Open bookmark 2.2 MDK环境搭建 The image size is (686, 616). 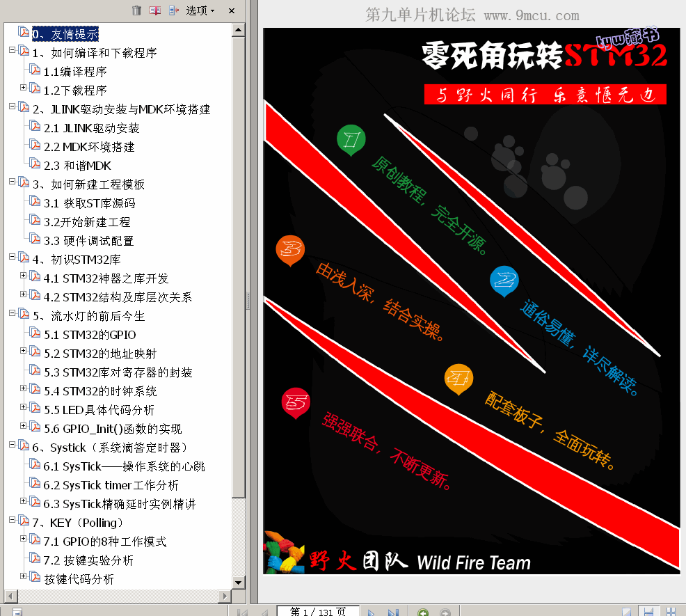(89, 147)
